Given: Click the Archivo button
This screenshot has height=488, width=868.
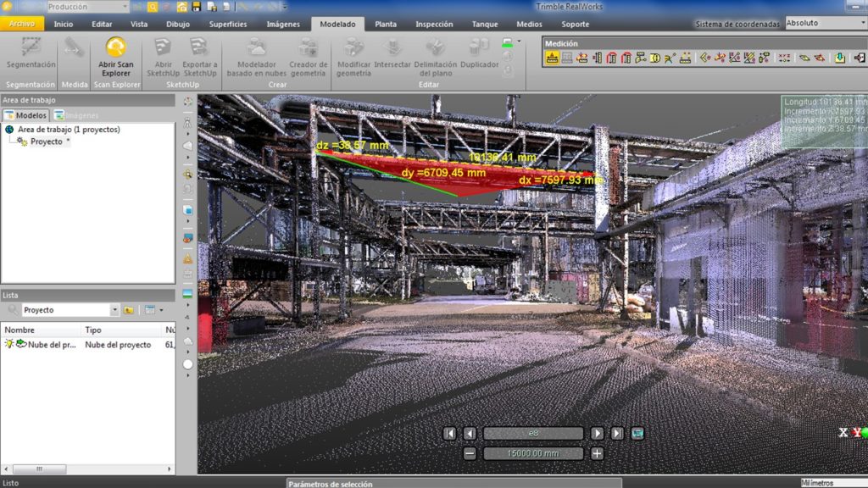Looking at the screenshot, I should (x=21, y=25).
